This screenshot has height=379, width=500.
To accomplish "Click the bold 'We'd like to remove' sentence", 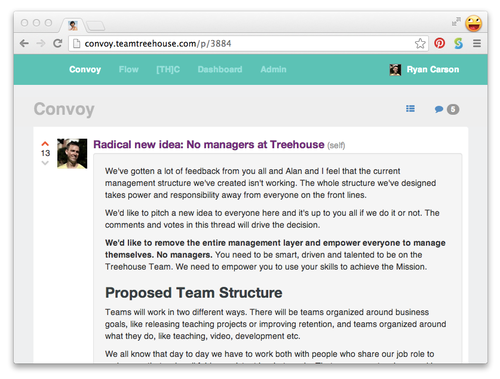I will (275, 249).
